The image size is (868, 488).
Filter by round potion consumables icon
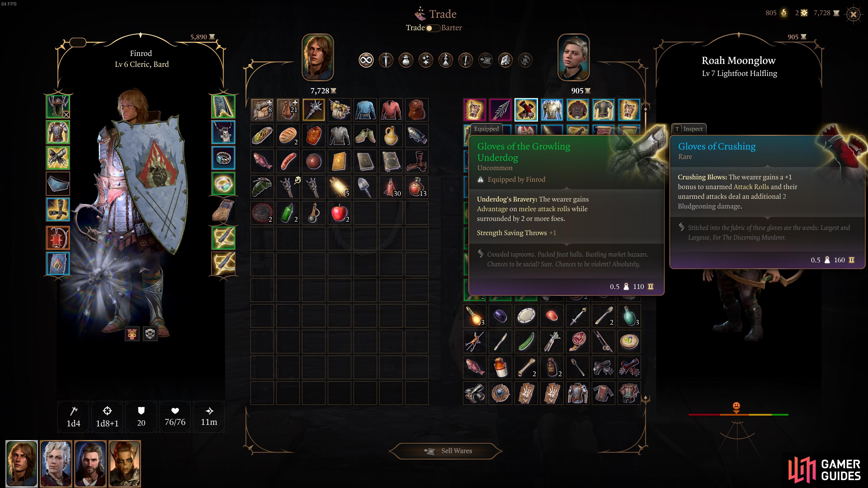(406, 60)
